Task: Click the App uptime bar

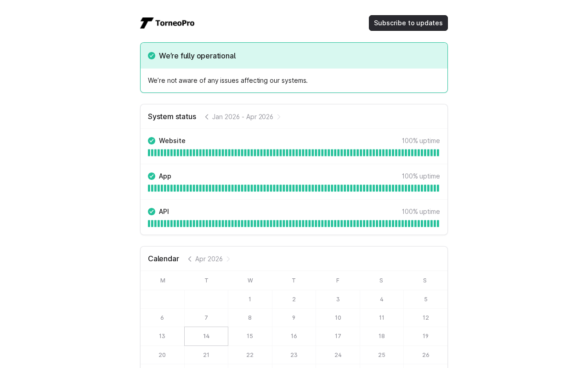Action: point(294,188)
